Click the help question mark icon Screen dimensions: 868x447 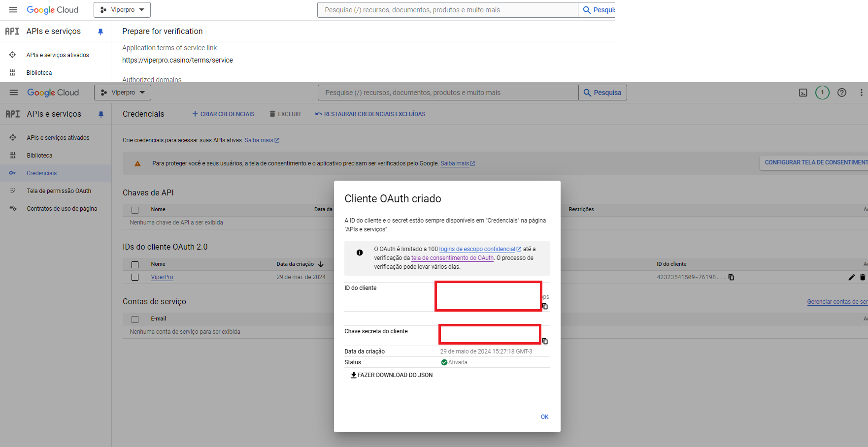[x=842, y=93]
